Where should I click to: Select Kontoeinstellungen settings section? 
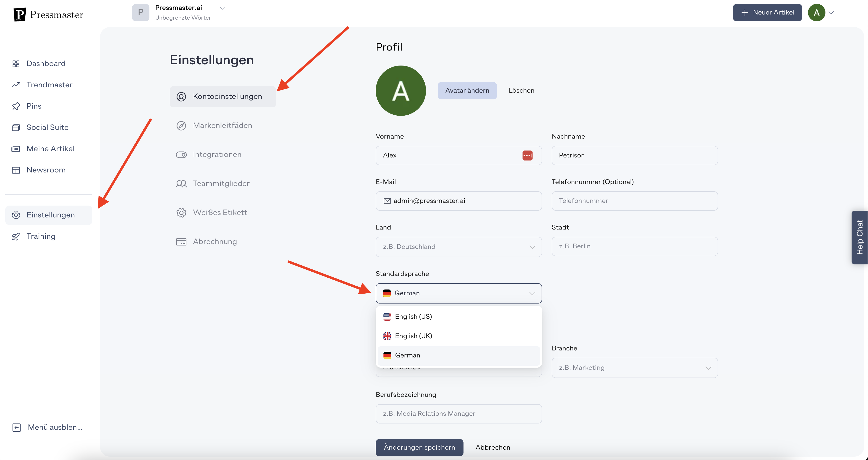click(223, 97)
